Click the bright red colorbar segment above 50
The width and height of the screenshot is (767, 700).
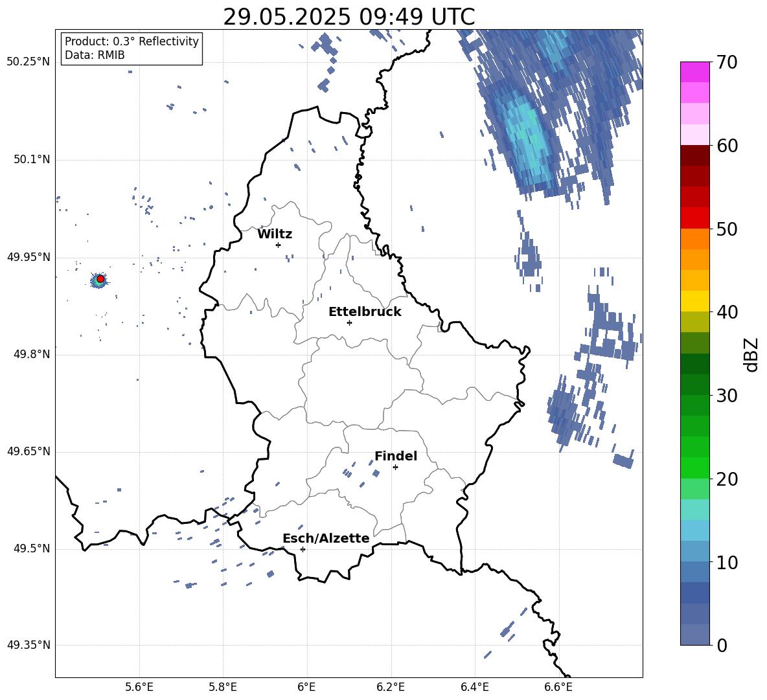pyautogui.click(x=694, y=218)
